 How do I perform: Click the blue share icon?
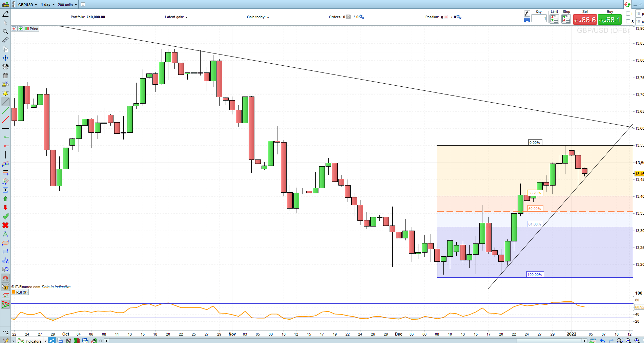pos(52,341)
